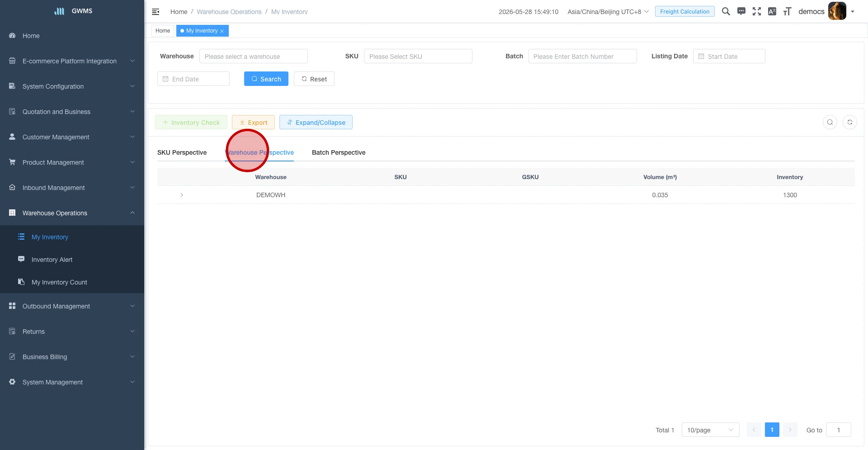
Task: Open the End Date picker
Action: (193, 79)
